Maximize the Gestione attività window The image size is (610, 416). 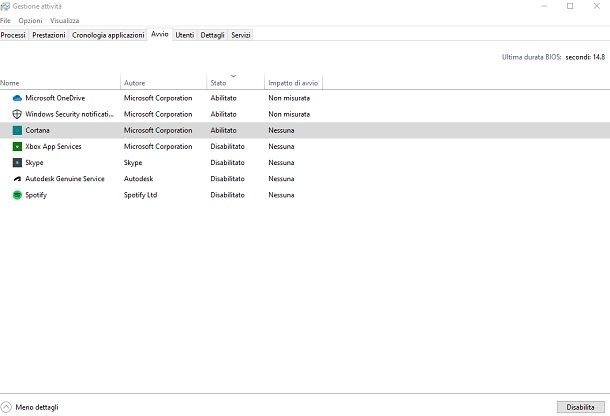click(x=570, y=6)
